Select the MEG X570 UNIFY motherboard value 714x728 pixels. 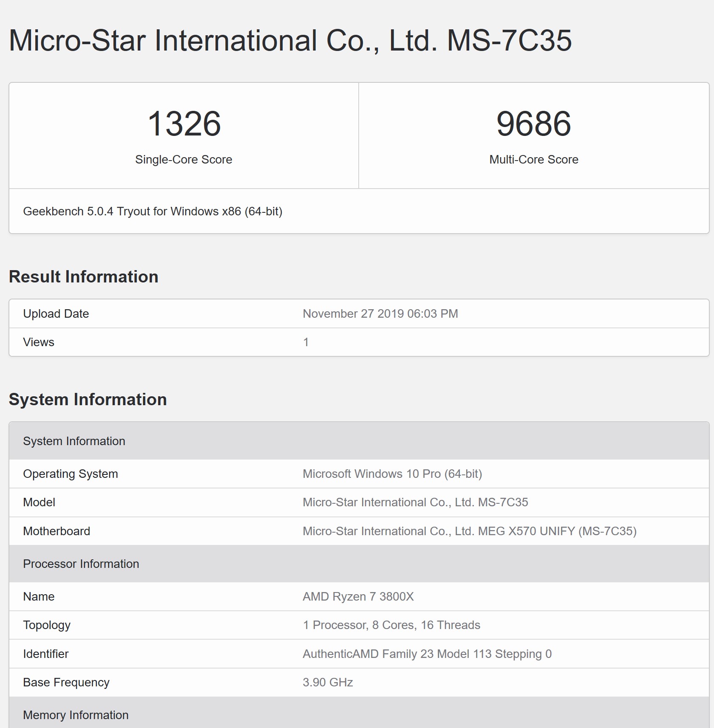(x=470, y=531)
